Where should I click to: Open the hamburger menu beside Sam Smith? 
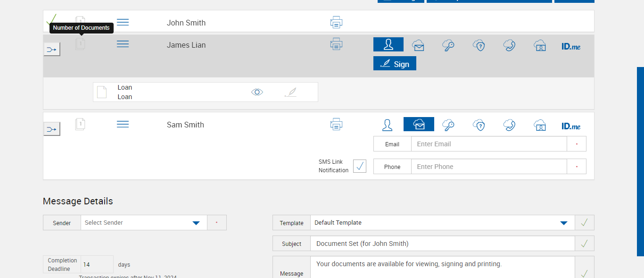click(x=123, y=124)
